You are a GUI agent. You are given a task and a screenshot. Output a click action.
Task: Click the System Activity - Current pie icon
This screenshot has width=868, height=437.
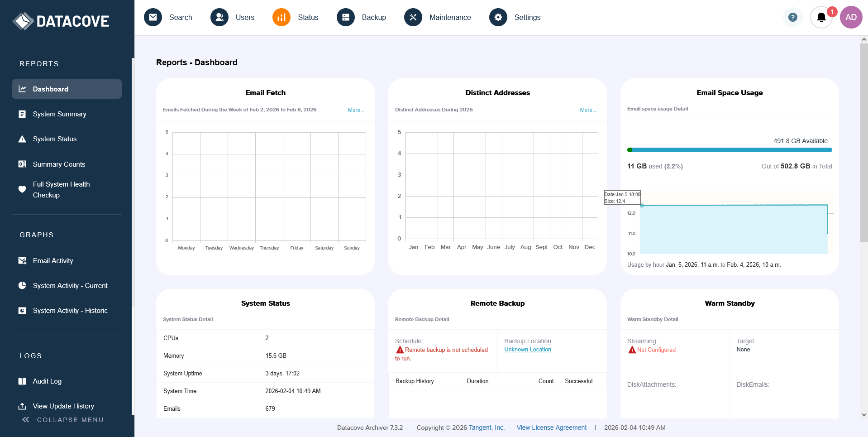(x=22, y=285)
